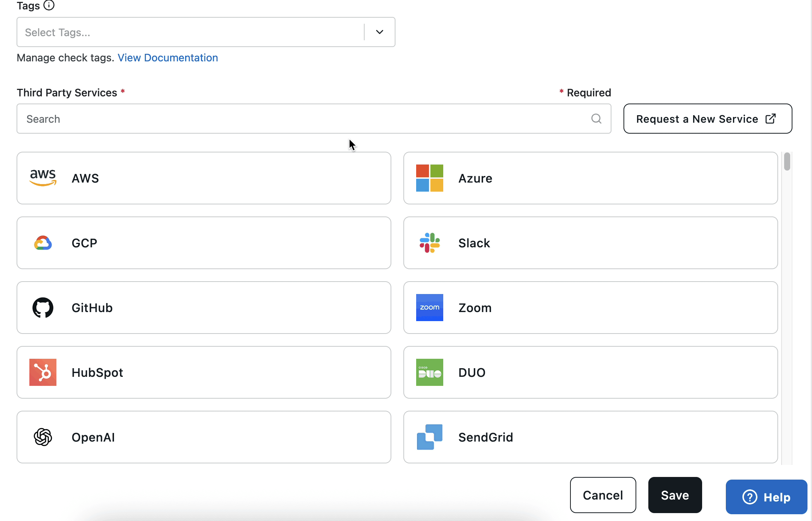Click Request a New Service button

click(x=707, y=119)
